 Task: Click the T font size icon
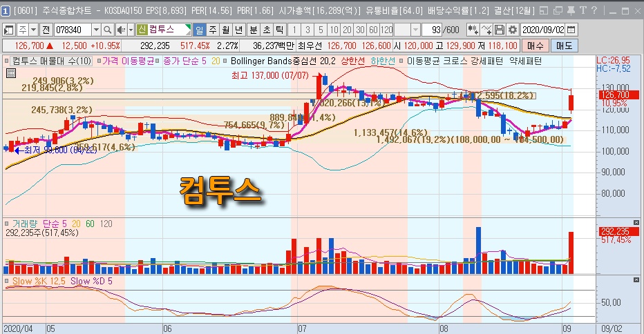[583, 10]
